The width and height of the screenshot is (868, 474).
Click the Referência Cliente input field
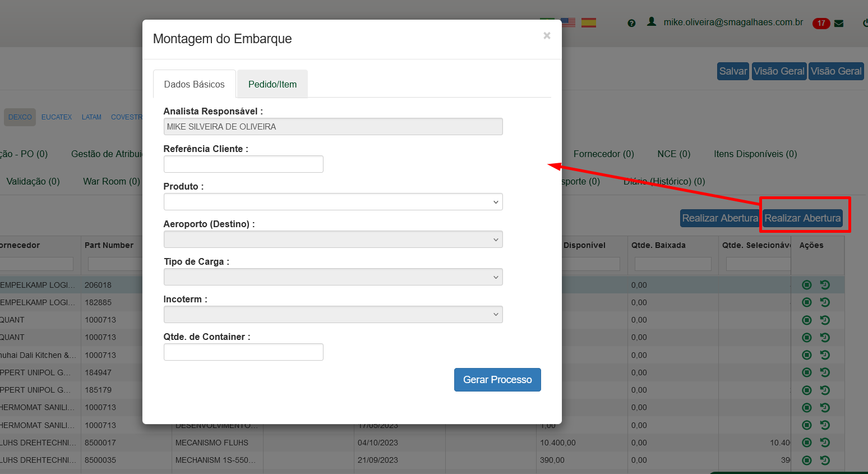tap(243, 164)
